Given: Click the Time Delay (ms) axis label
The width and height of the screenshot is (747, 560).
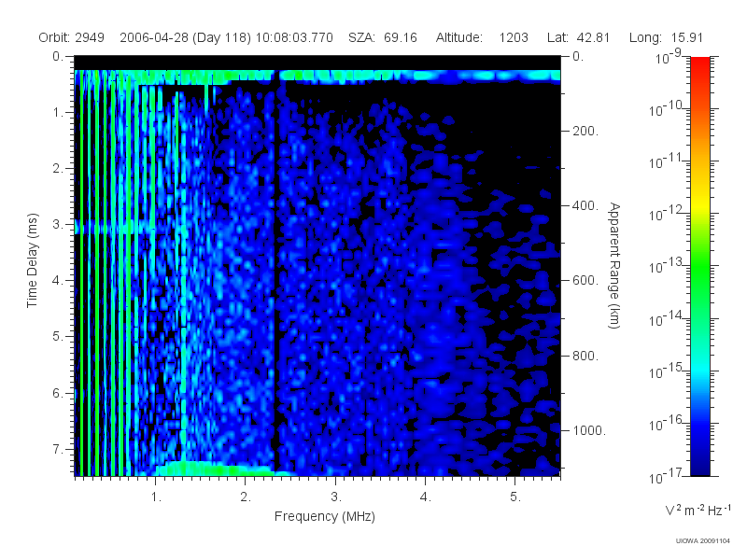Looking at the screenshot, I should 32,260.
